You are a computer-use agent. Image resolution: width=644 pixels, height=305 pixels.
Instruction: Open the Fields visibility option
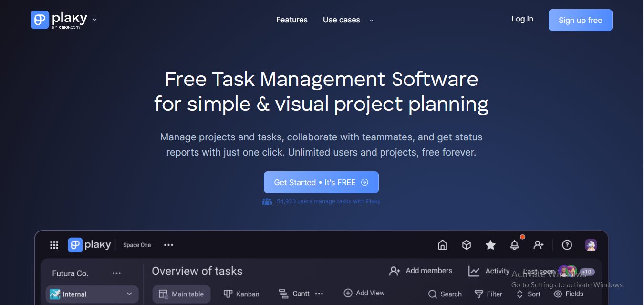(x=568, y=294)
